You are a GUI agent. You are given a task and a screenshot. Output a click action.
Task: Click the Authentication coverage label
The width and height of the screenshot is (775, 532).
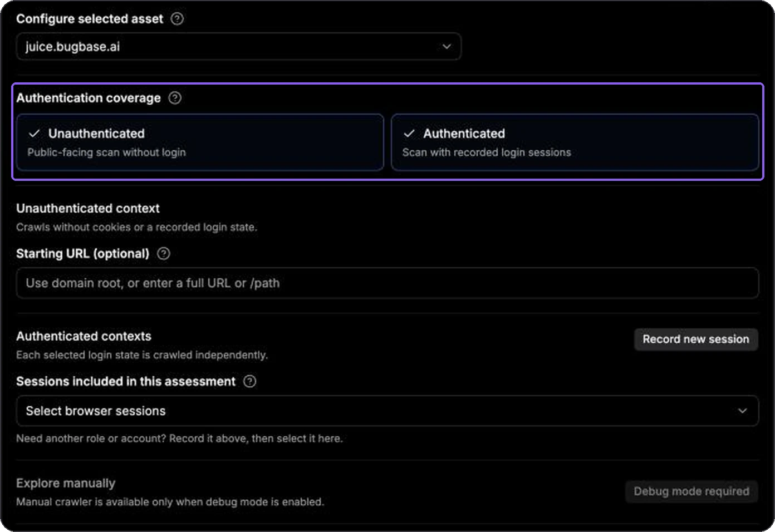pyautogui.click(x=89, y=98)
